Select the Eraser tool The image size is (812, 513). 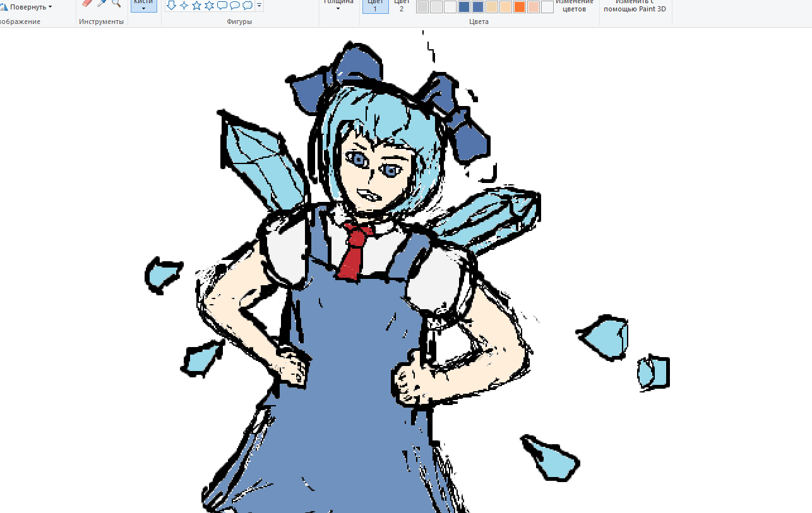87,3
